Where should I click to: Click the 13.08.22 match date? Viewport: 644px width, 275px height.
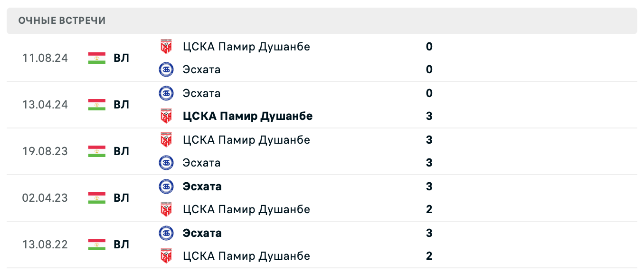pos(45,245)
